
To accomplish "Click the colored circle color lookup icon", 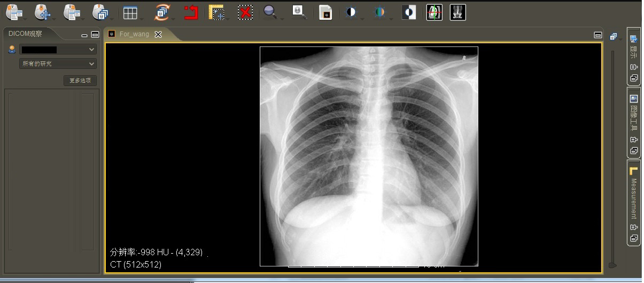I will (379, 12).
